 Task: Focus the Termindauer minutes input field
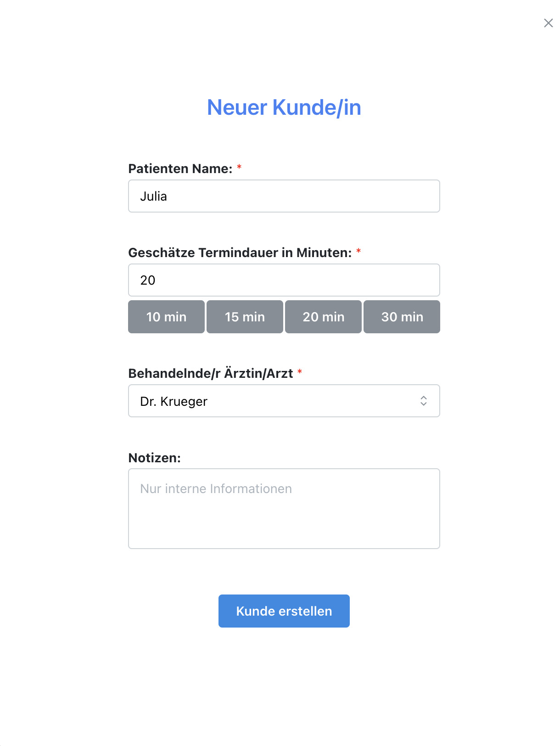tap(284, 280)
